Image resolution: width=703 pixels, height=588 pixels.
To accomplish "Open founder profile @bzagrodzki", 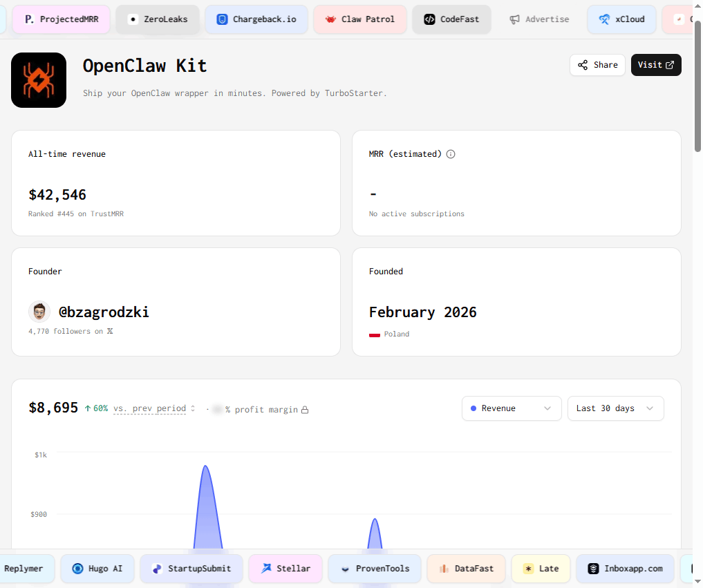I will [x=104, y=312].
